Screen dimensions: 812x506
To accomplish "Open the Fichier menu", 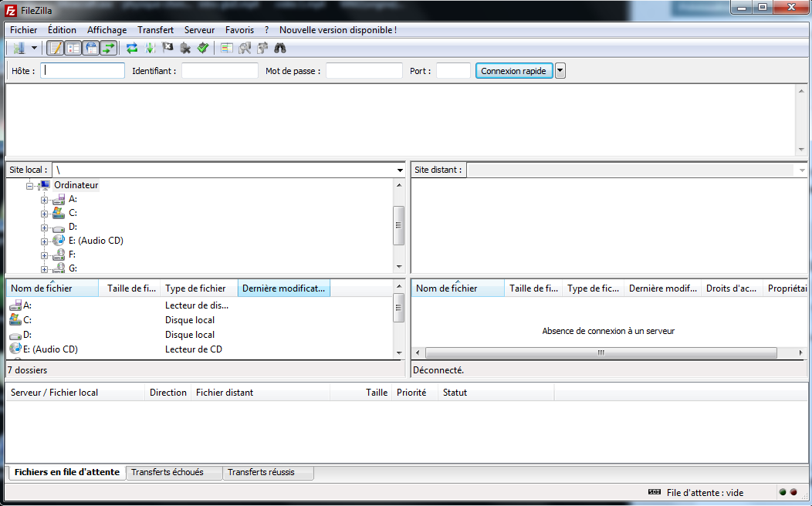I will pos(23,30).
